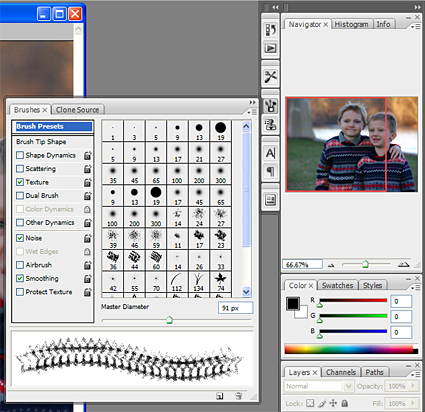The height and width of the screenshot is (412, 425).
Task: Enable the Shape Dynamics checkbox
Action: 20,155
